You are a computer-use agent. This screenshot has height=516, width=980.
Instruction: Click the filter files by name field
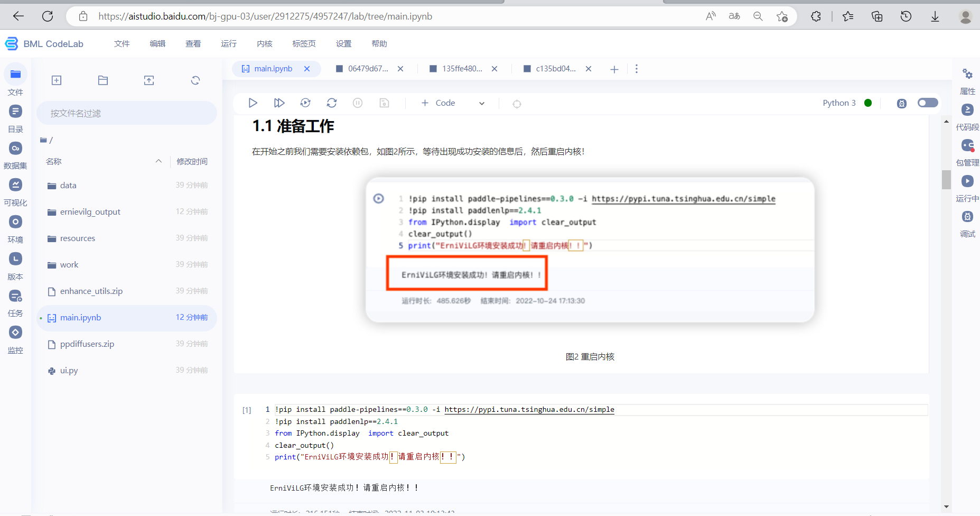point(127,113)
